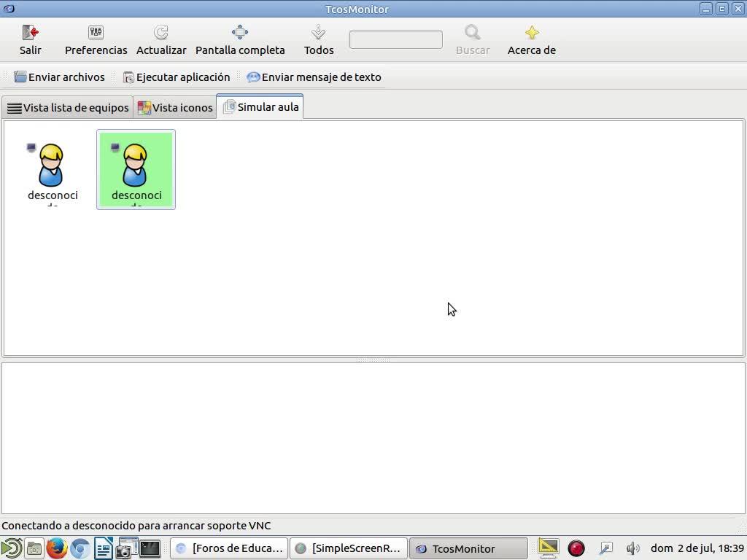
Task: Open Preferencias settings
Action: (x=96, y=40)
